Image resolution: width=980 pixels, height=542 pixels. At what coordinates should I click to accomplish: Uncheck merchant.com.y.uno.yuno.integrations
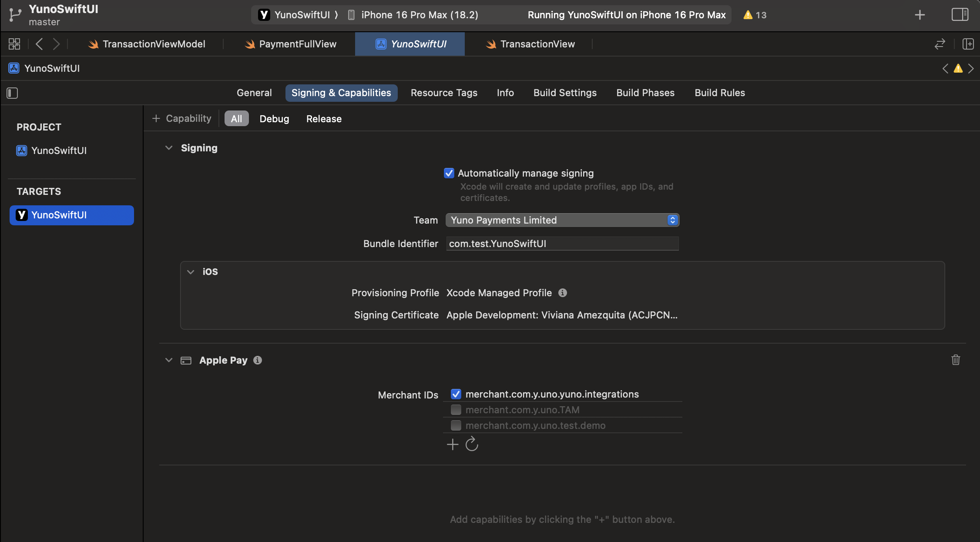456,394
